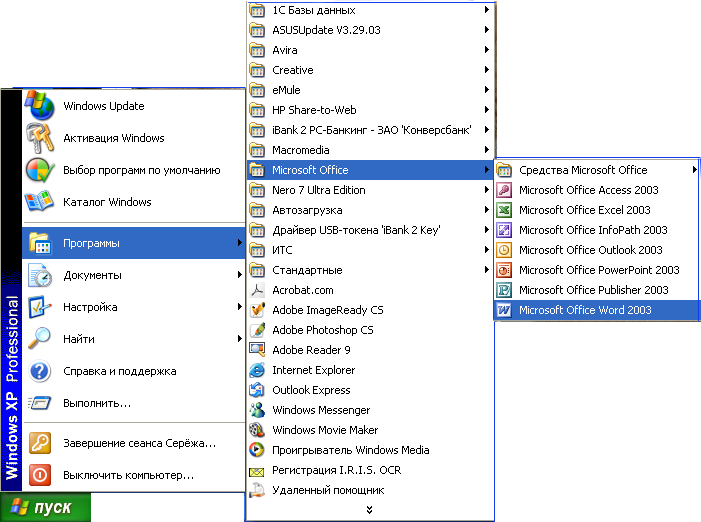Click the Publisher 2003 icon
The height and width of the screenshot is (522, 701).
(504, 290)
